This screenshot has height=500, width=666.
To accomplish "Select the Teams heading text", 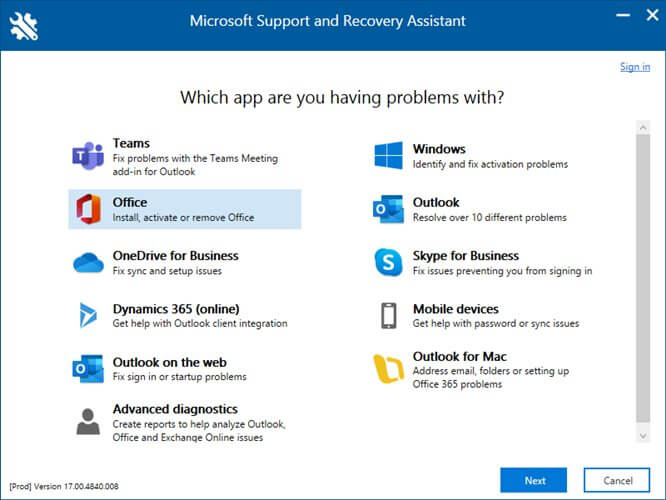I will [x=131, y=143].
